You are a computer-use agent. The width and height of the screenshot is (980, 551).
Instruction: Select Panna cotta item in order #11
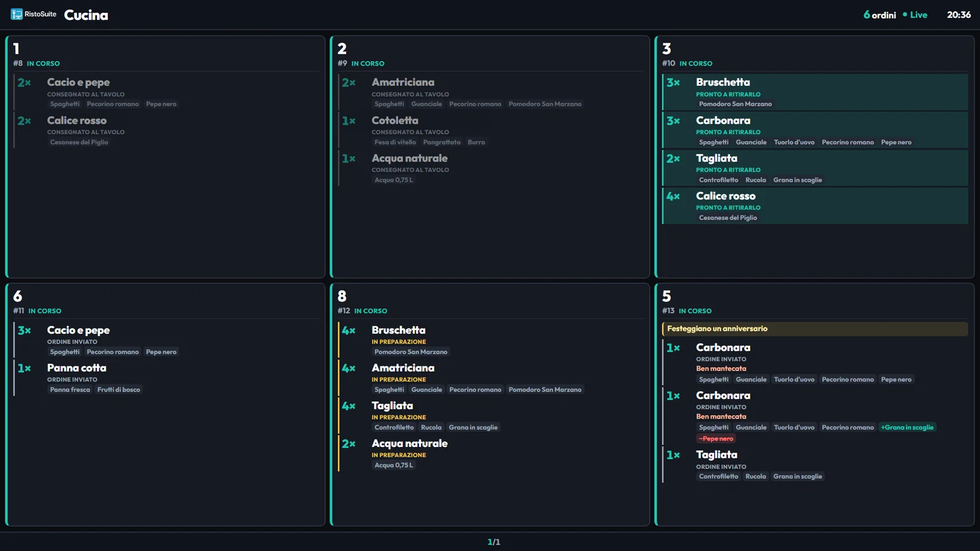point(167,378)
